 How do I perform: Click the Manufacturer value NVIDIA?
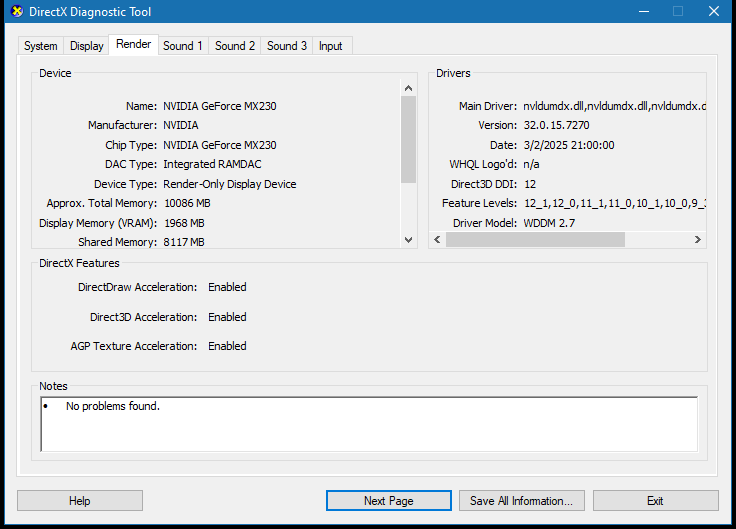click(181, 125)
